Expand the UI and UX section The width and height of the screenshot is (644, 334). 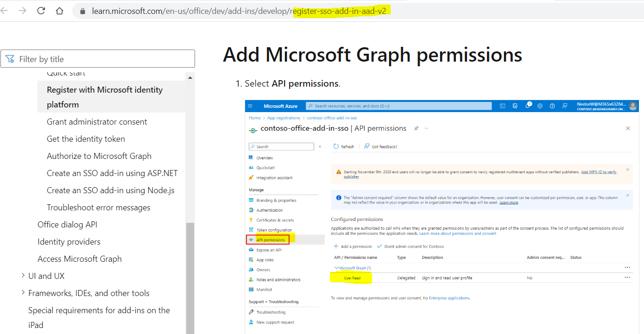click(23, 276)
